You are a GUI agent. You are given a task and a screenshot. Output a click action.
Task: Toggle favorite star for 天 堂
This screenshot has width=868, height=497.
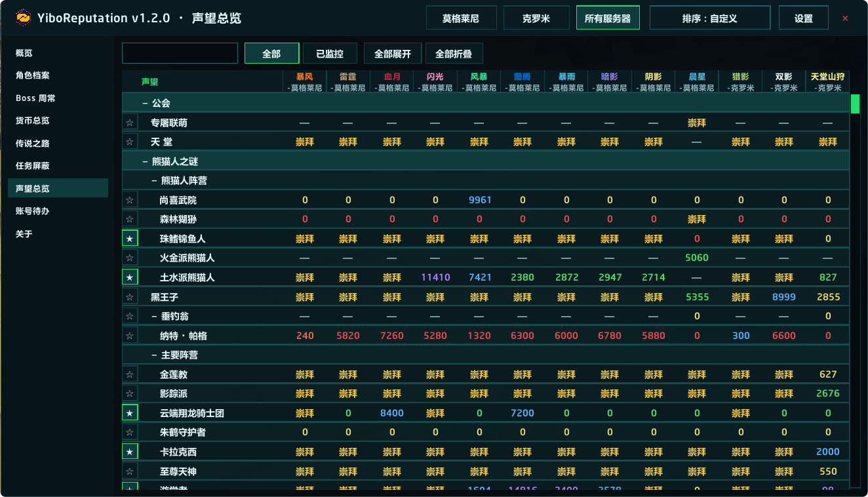coord(130,142)
